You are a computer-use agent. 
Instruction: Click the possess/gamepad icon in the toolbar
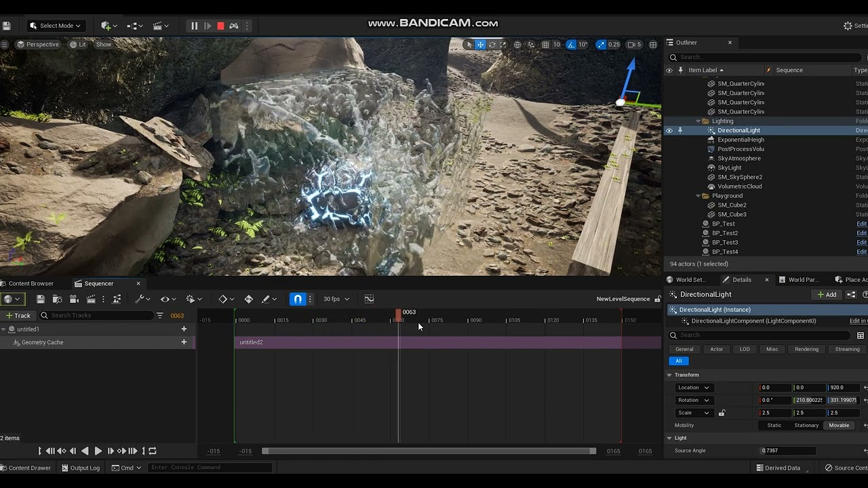click(234, 26)
